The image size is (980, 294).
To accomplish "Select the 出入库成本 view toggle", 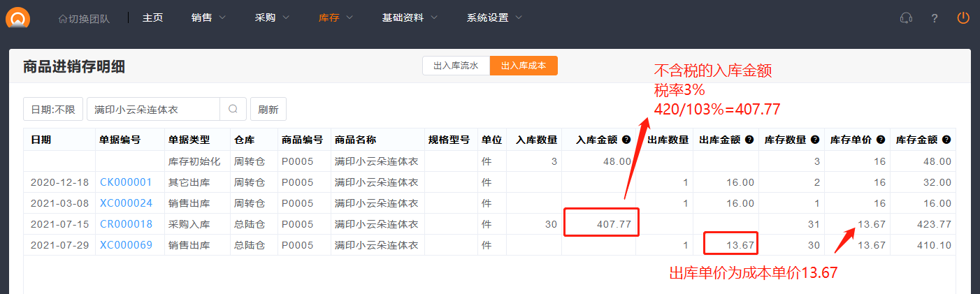I will click(x=524, y=66).
